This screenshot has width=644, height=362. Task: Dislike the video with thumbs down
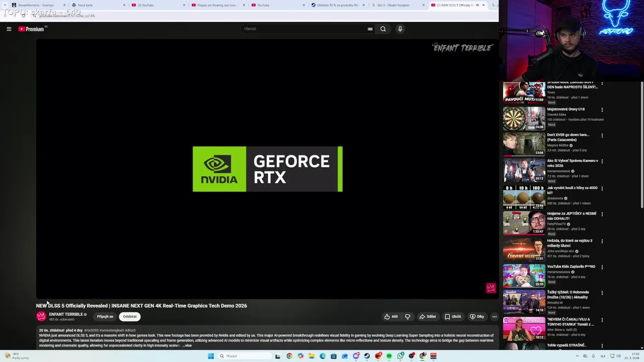coord(408,317)
